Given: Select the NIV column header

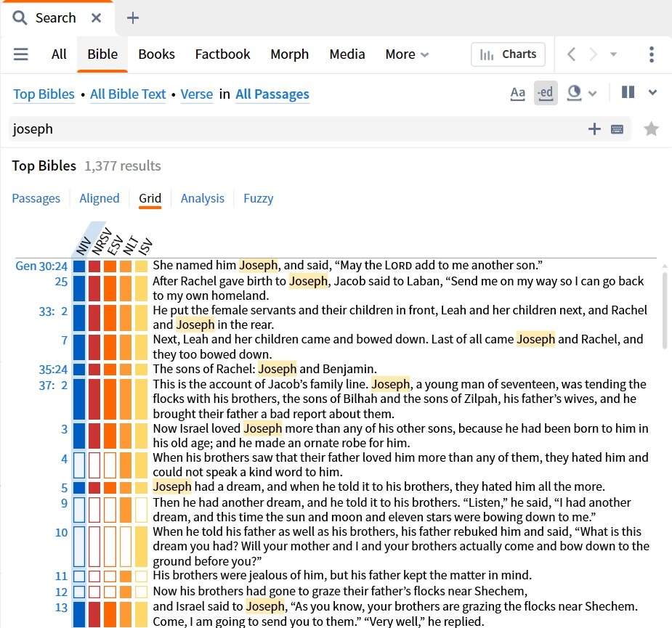Looking at the screenshot, I should (x=84, y=245).
